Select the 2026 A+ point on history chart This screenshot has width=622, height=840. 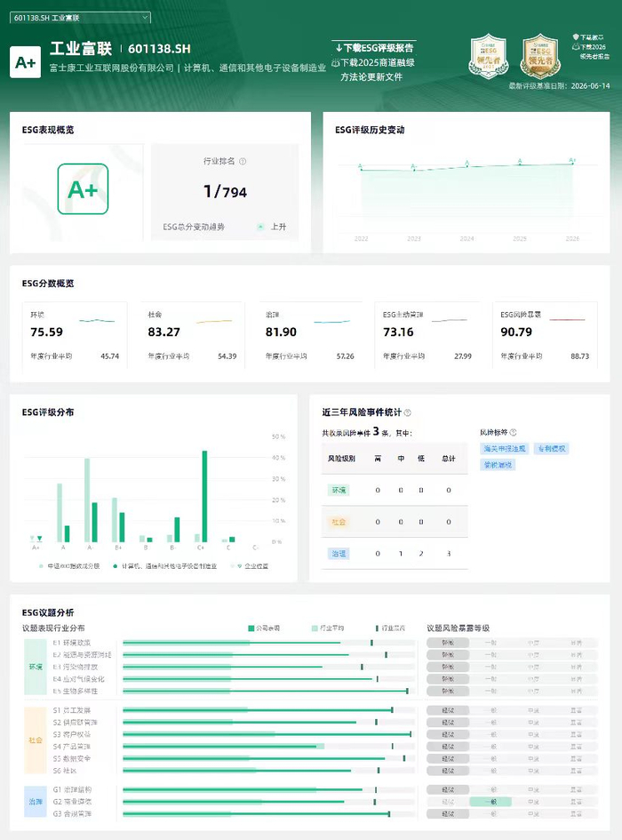click(572, 163)
